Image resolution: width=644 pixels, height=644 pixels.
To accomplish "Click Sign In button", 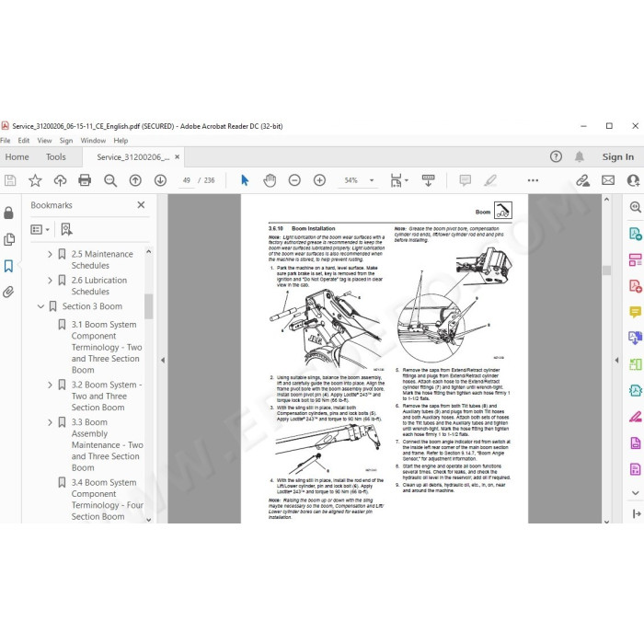I will (x=617, y=157).
